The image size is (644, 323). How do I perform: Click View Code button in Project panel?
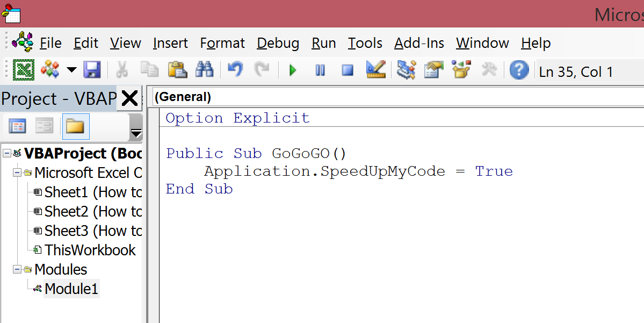[17, 127]
